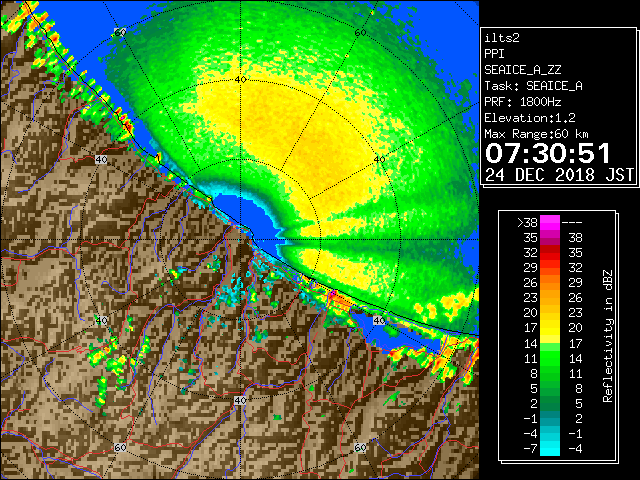Image resolution: width=640 pixels, height=480 pixels.
Task: Select the "PPI" scan type text
Action: click(x=494, y=54)
